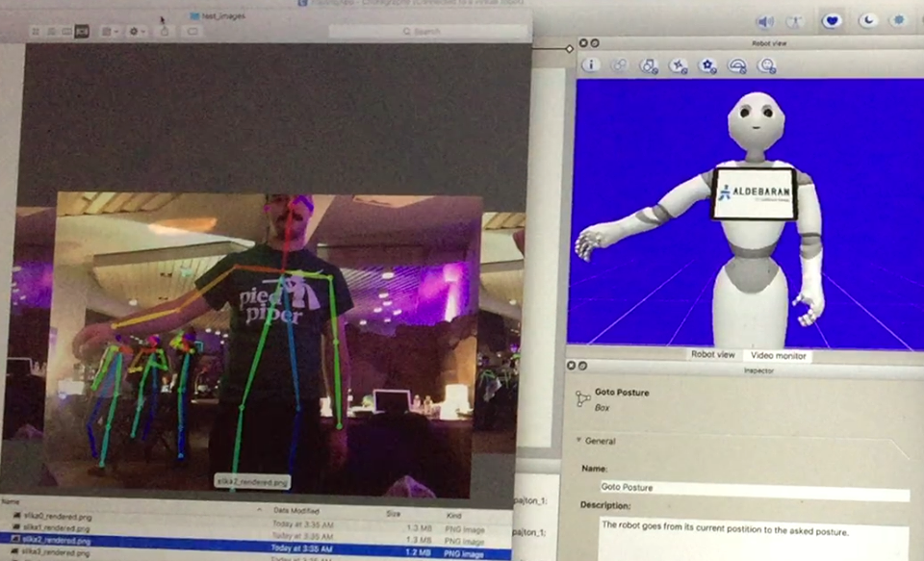Click the wake up sun icon
This screenshot has width=924, height=561.
coord(899,20)
